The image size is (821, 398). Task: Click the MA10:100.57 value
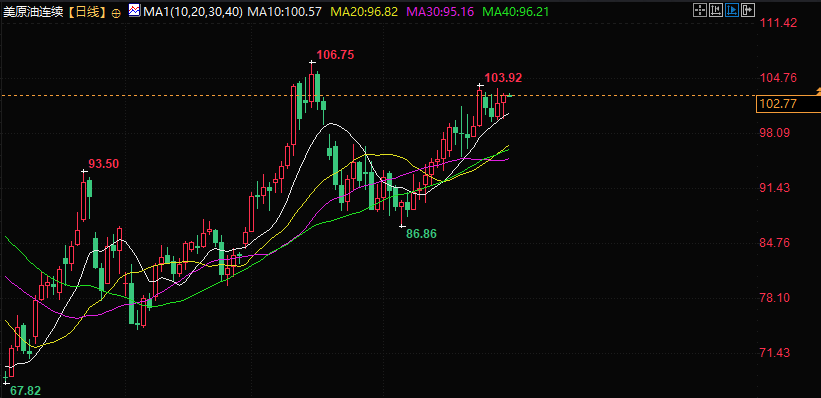pyautogui.click(x=284, y=11)
